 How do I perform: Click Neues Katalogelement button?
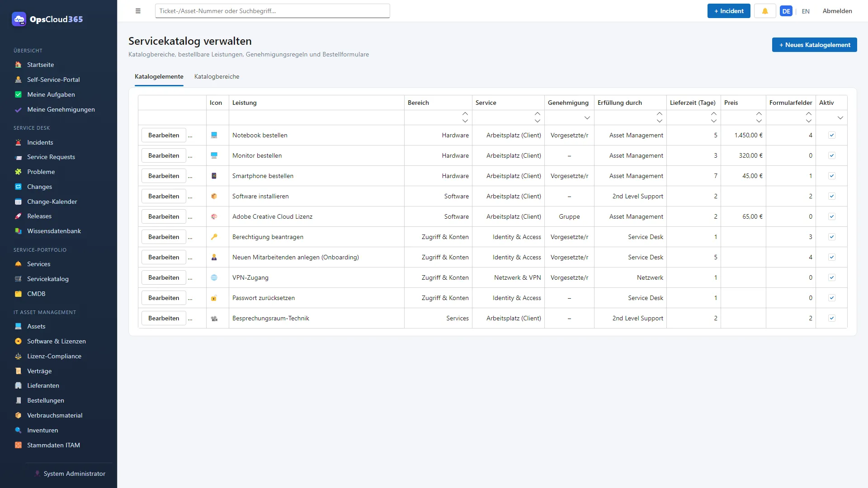coord(815,45)
